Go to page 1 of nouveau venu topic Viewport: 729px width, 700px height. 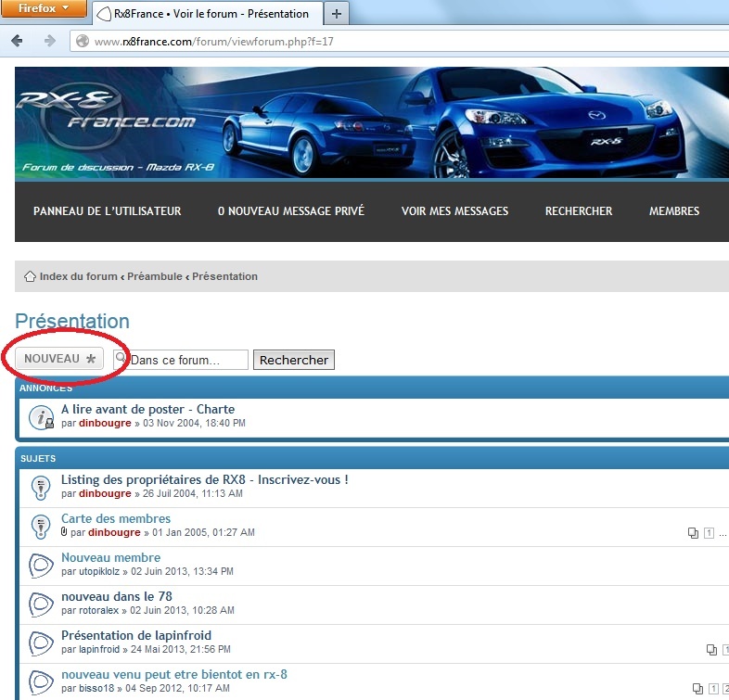713,689
